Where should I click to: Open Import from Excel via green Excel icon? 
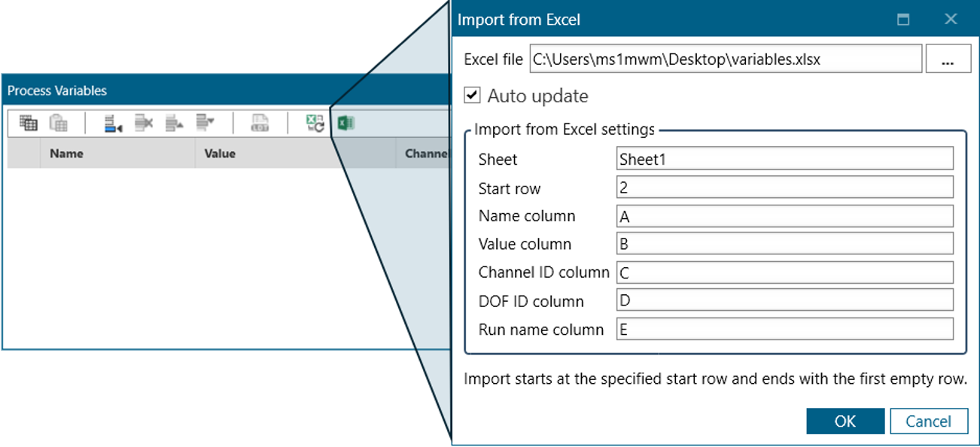345,123
